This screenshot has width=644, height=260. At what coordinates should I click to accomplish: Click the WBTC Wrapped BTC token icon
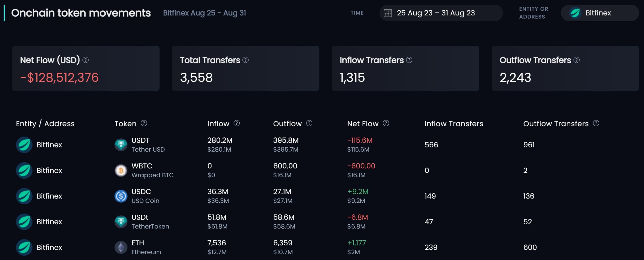click(121, 170)
